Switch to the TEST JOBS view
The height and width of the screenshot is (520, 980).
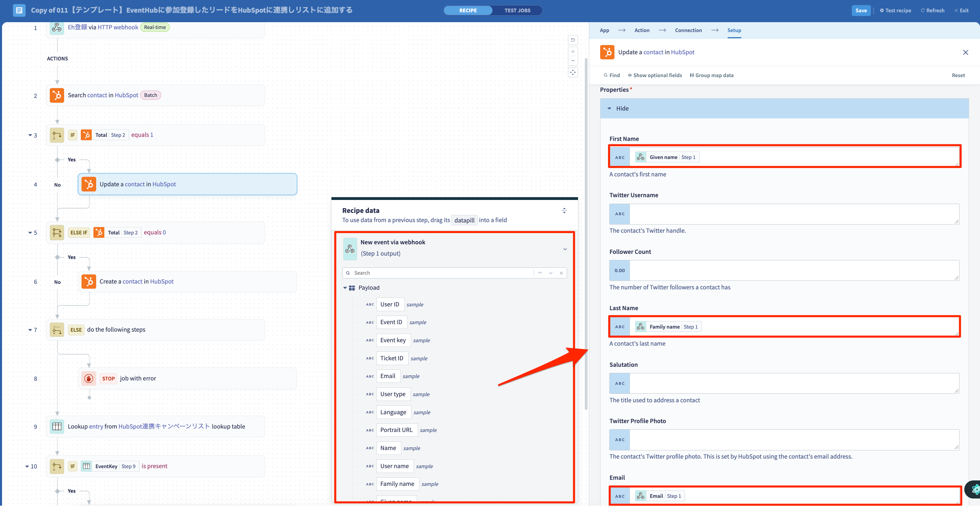(x=517, y=10)
